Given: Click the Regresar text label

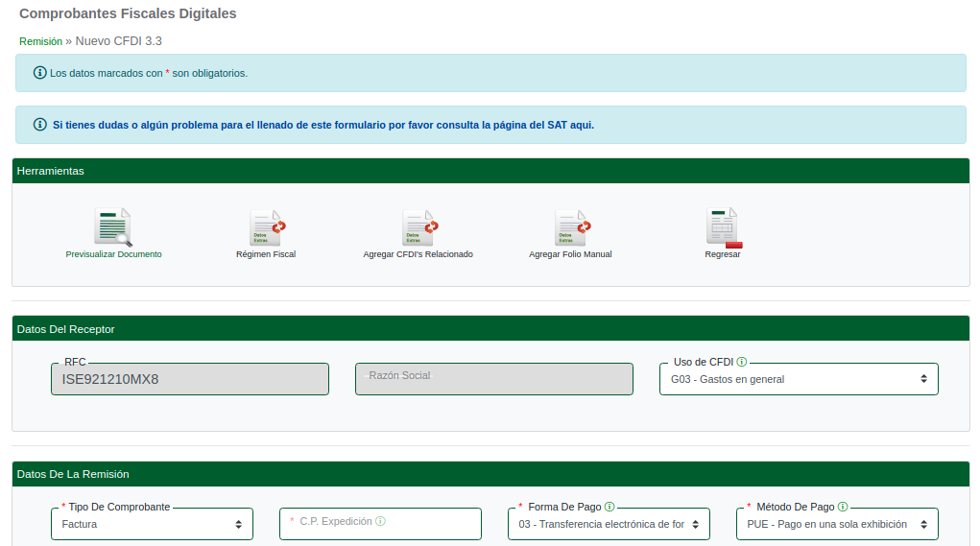Looking at the screenshot, I should (723, 254).
